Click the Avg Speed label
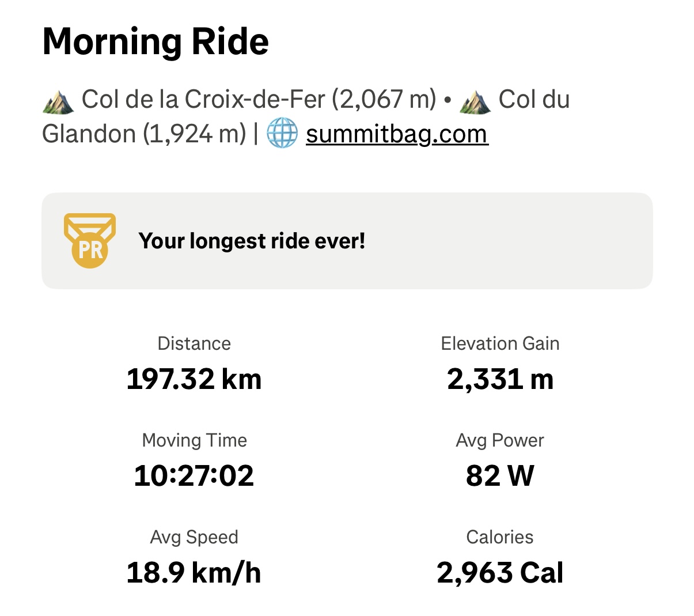 click(194, 537)
